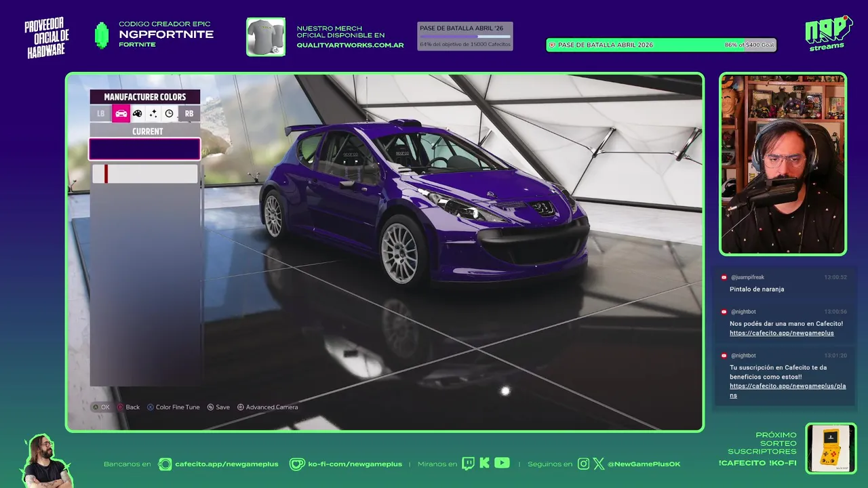
Task: Click the Save prompt
Action: (218, 407)
